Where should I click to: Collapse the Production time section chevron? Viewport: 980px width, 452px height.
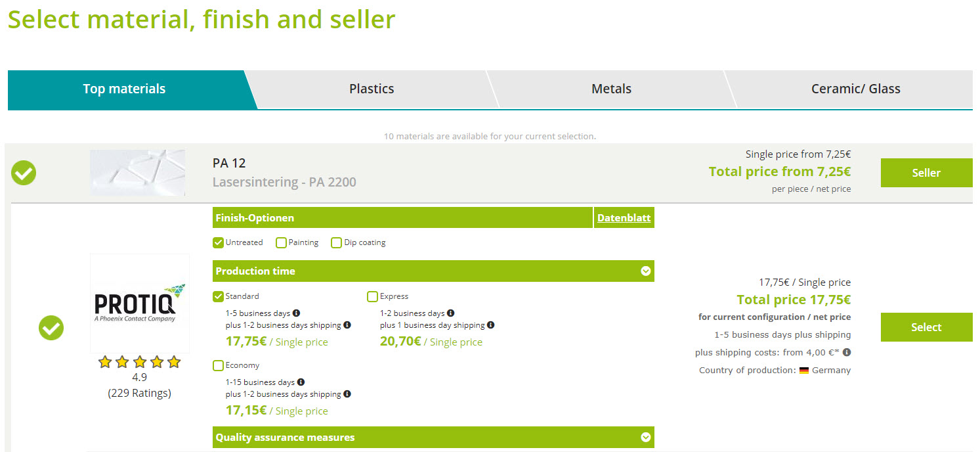(x=646, y=271)
